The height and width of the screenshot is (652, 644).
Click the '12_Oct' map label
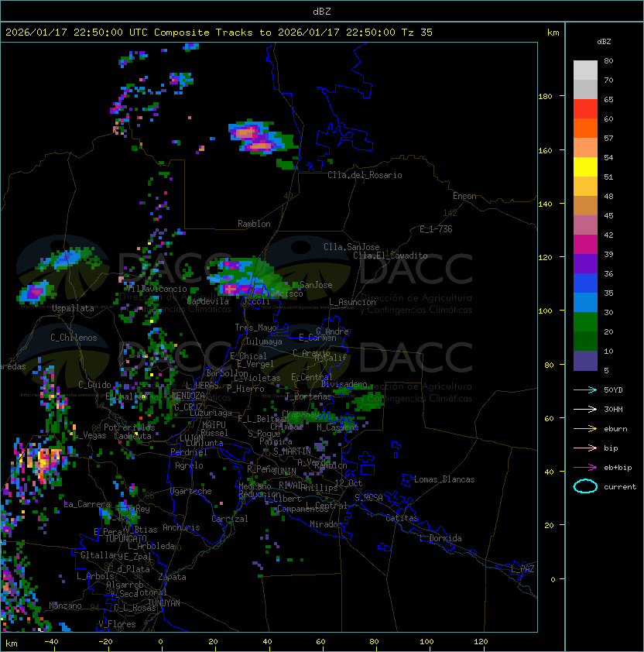348,483
